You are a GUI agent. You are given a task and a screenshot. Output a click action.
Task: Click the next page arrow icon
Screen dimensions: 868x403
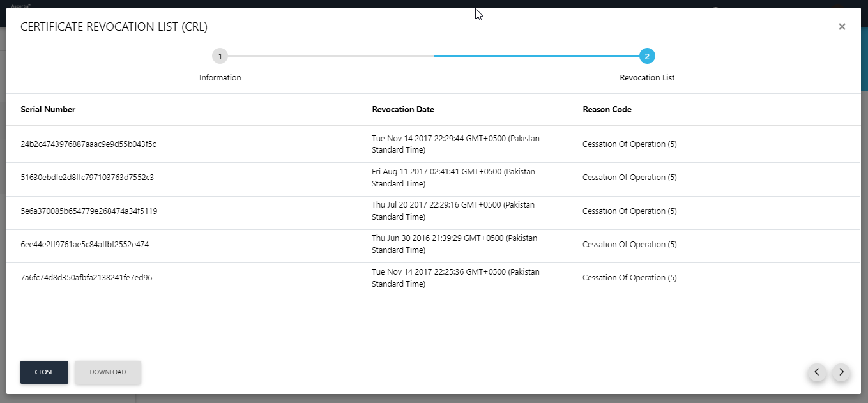point(841,372)
